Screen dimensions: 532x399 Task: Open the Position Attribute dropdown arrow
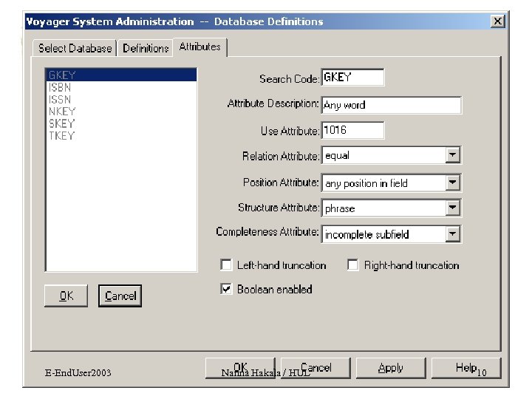[x=453, y=183]
